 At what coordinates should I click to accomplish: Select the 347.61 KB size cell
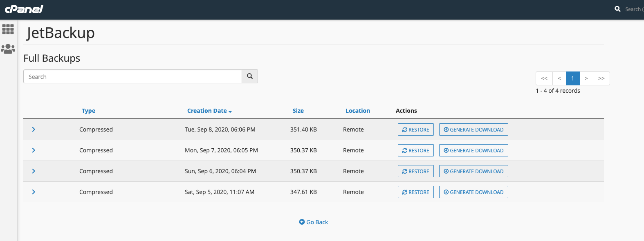(303, 192)
